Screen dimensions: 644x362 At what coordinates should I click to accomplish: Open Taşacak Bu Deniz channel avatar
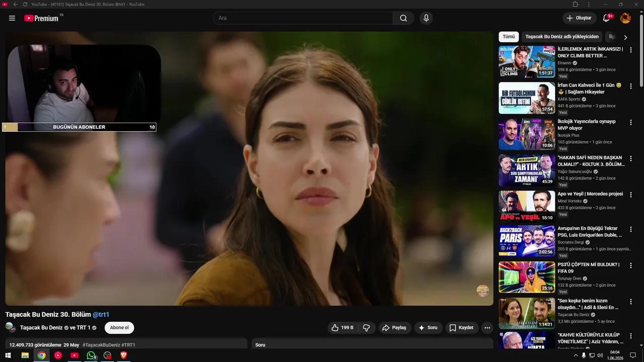click(x=10, y=327)
